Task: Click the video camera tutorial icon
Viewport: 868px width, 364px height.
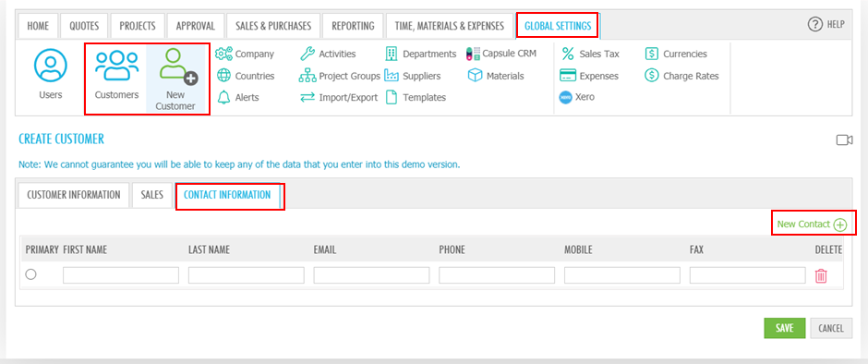Action: 844,140
